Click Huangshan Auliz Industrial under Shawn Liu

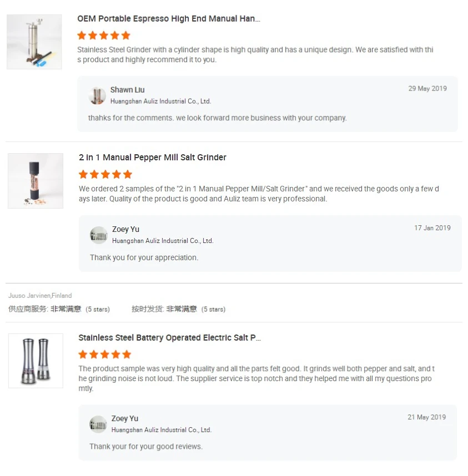[x=160, y=102]
